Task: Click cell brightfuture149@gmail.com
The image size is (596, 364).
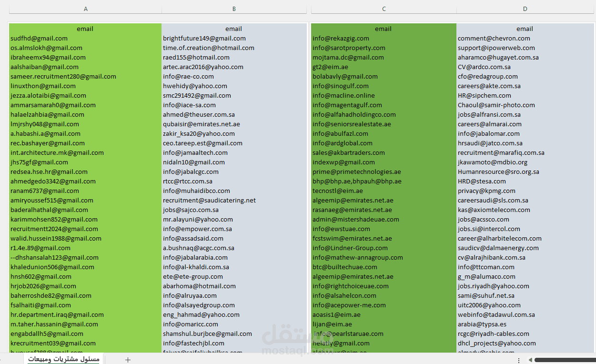Action: coord(234,38)
